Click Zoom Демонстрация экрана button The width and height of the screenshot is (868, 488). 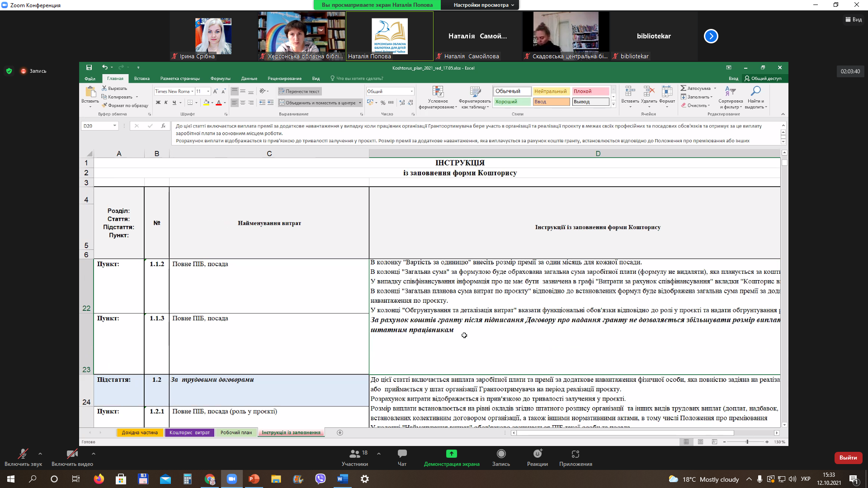(x=452, y=457)
